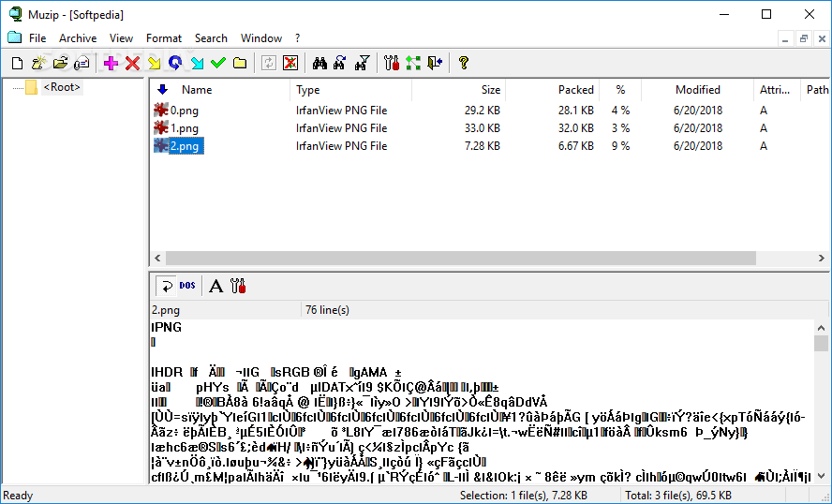Open the '?' help menu
The height and width of the screenshot is (504, 832).
point(297,38)
